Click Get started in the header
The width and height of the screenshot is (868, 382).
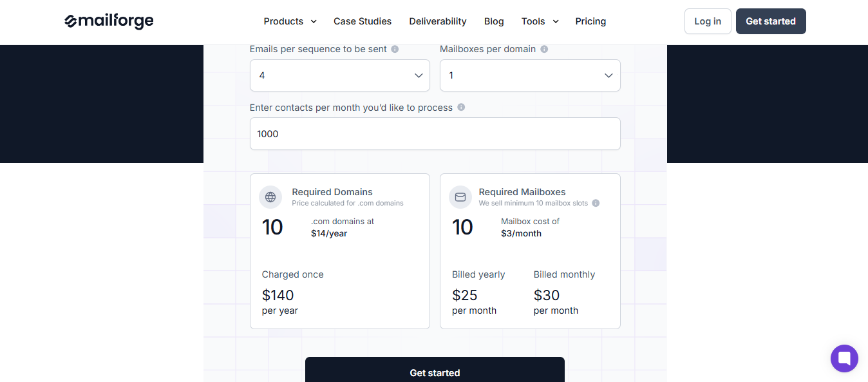tap(771, 21)
